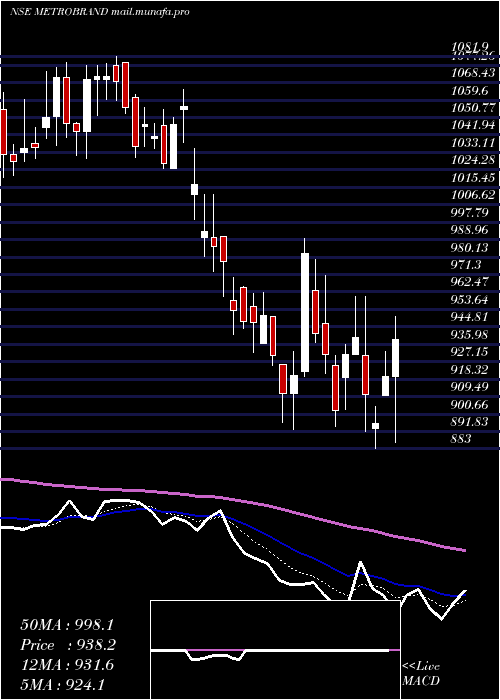Click the 935.98 price level label
This screenshot has height=700, width=500.
(x=470, y=334)
